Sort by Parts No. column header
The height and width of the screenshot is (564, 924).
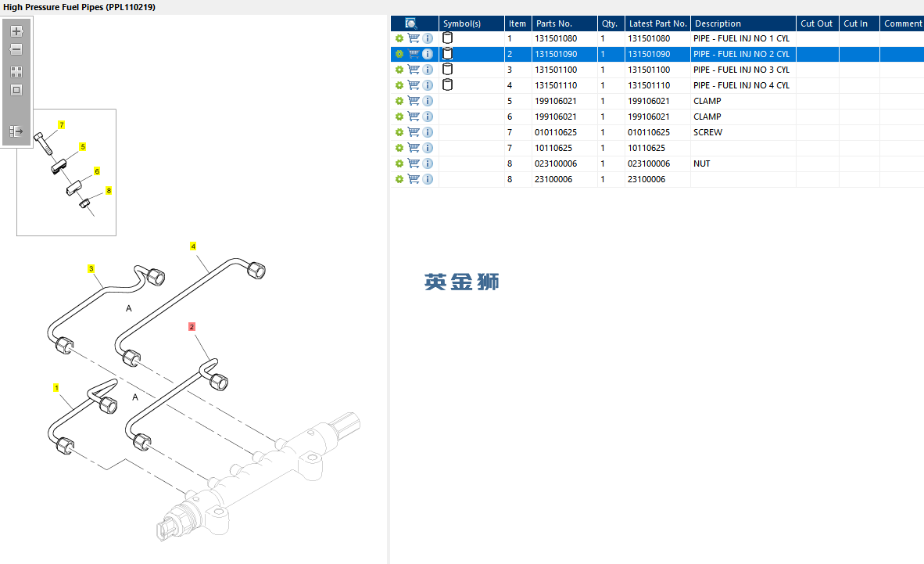(x=554, y=23)
